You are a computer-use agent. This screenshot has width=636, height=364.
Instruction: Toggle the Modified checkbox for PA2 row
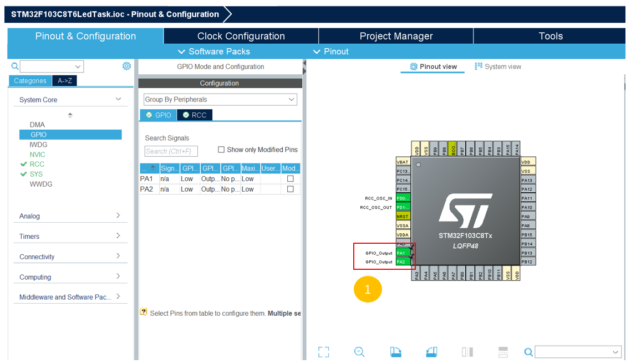click(x=291, y=189)
